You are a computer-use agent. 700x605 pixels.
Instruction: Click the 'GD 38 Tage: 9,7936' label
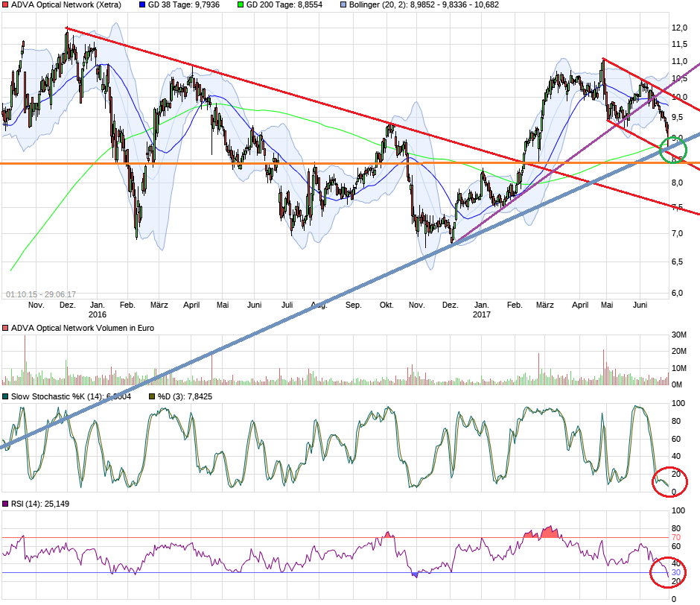point(183,5)
